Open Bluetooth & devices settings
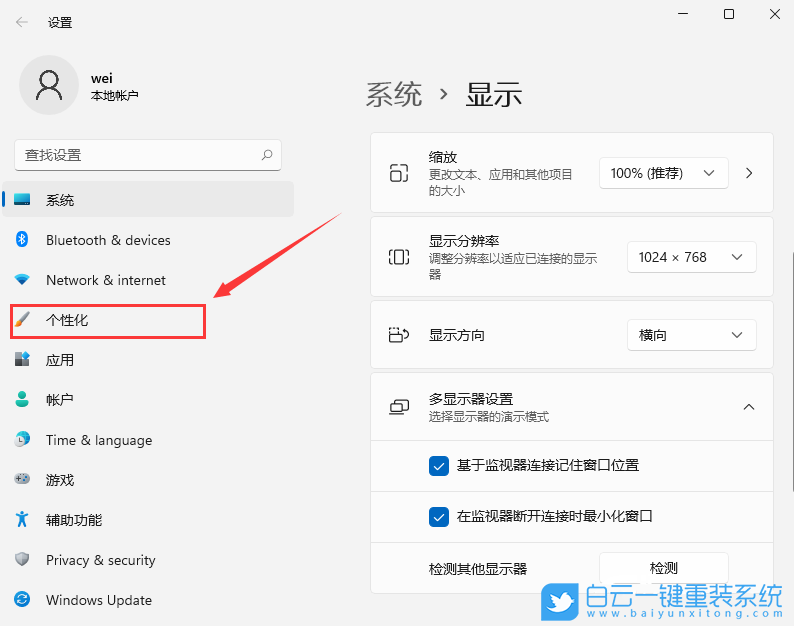This screenshot has height=626, width=794. point(148,240)
